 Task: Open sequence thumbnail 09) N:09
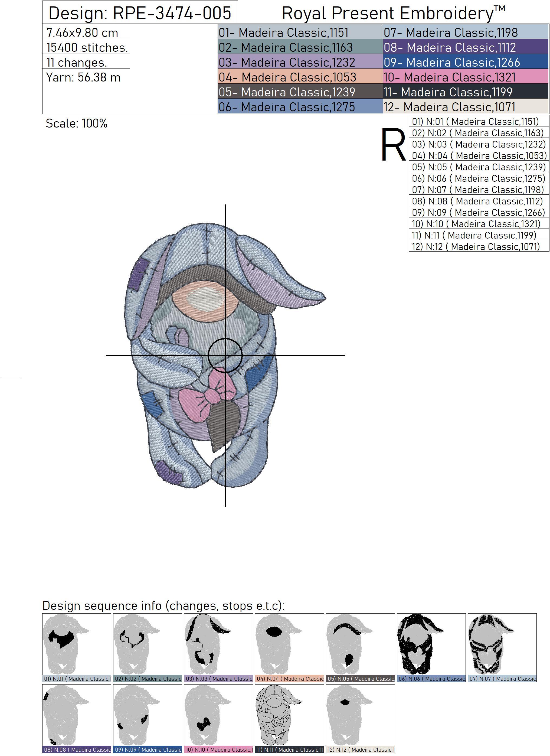[148, 718]
